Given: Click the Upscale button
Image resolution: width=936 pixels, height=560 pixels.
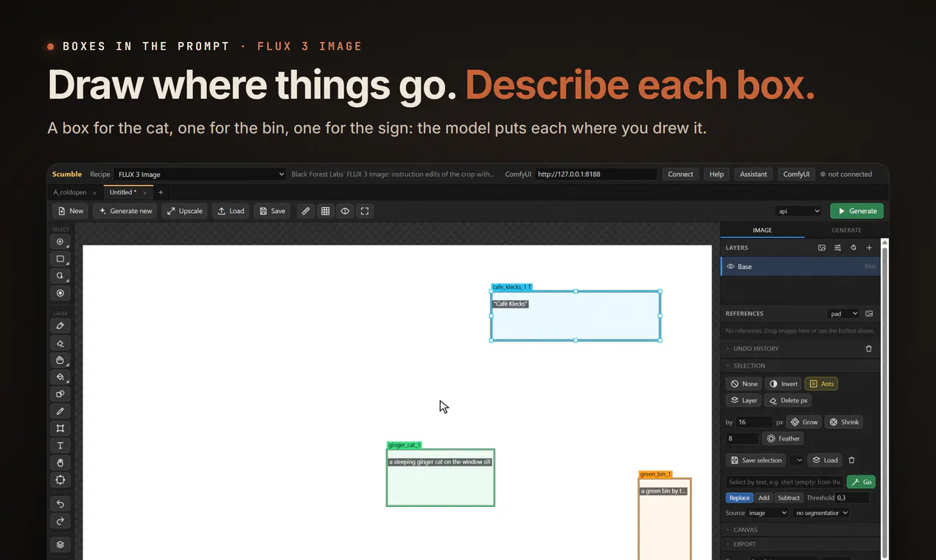Looking at the screenshot, I should tap(184, 211).
